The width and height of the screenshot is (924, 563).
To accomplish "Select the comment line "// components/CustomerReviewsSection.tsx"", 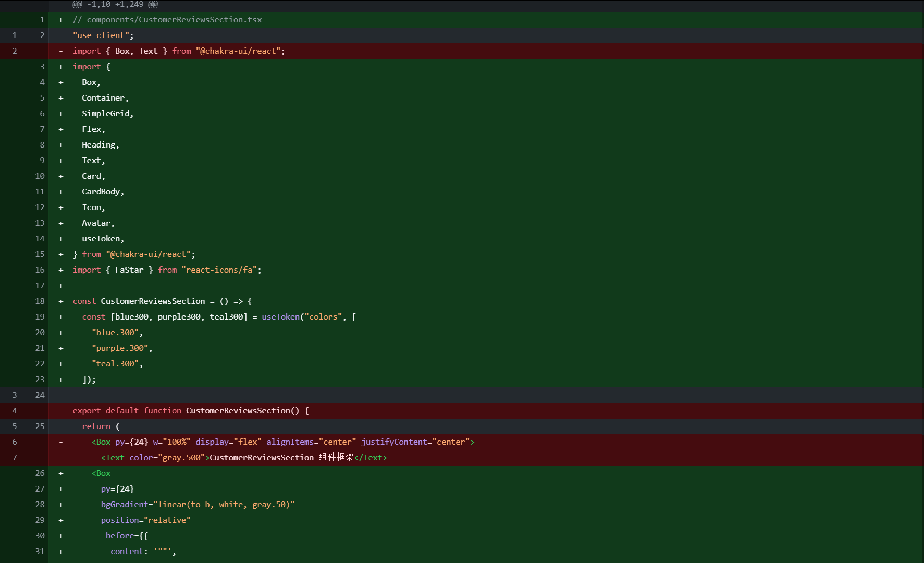I will (x=167, y=20).
